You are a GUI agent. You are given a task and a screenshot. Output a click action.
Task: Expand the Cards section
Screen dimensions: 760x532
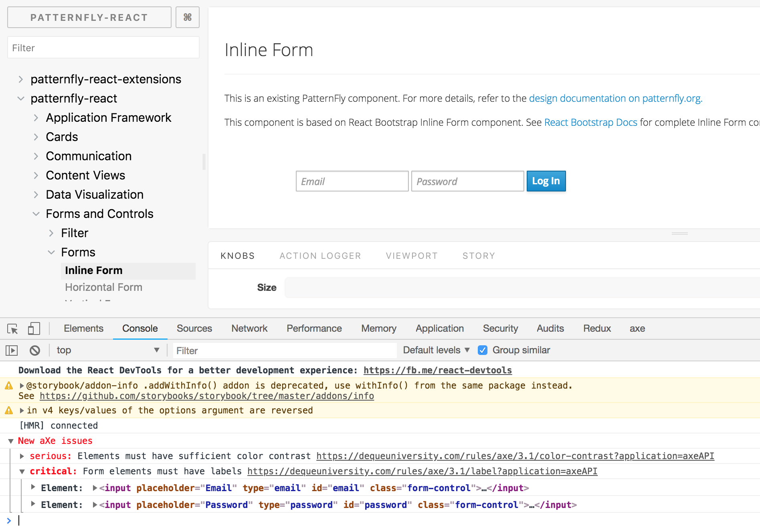pos(36,137)
